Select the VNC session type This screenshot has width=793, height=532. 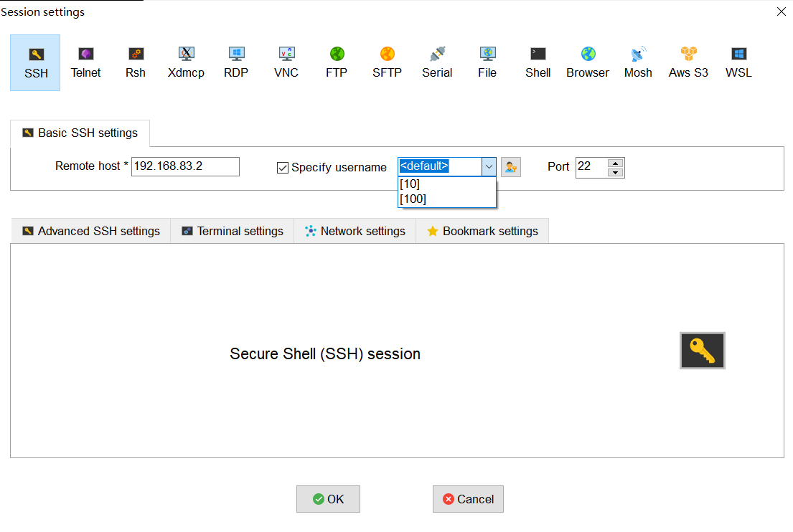point(286,62)
